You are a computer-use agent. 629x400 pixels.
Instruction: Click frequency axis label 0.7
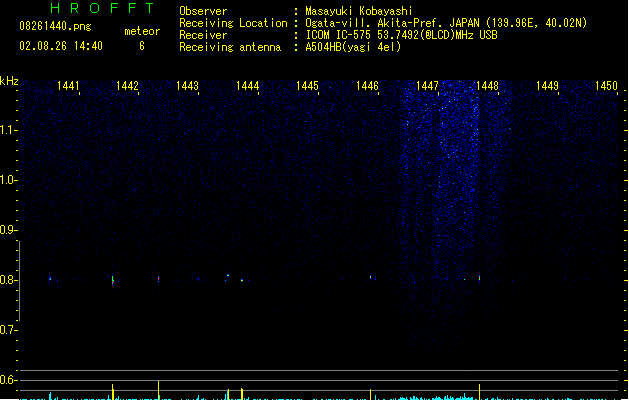[x=8, y=330]
